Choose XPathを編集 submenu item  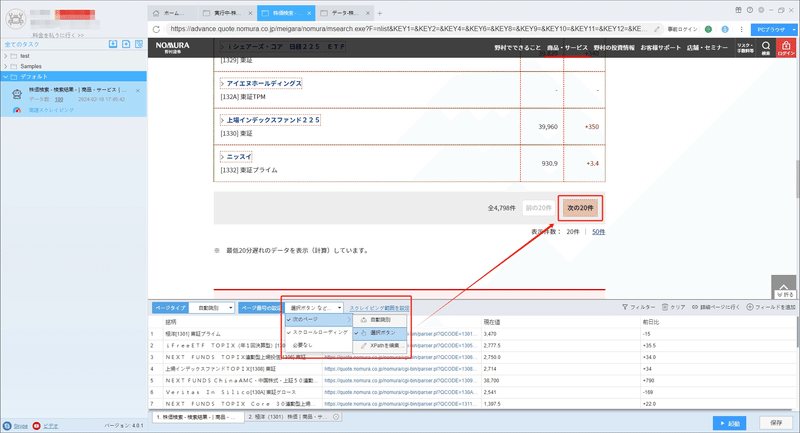380,346
